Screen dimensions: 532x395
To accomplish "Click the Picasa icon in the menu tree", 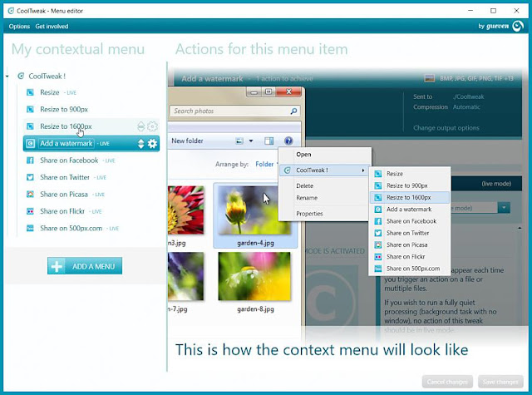I will (30, 194).
